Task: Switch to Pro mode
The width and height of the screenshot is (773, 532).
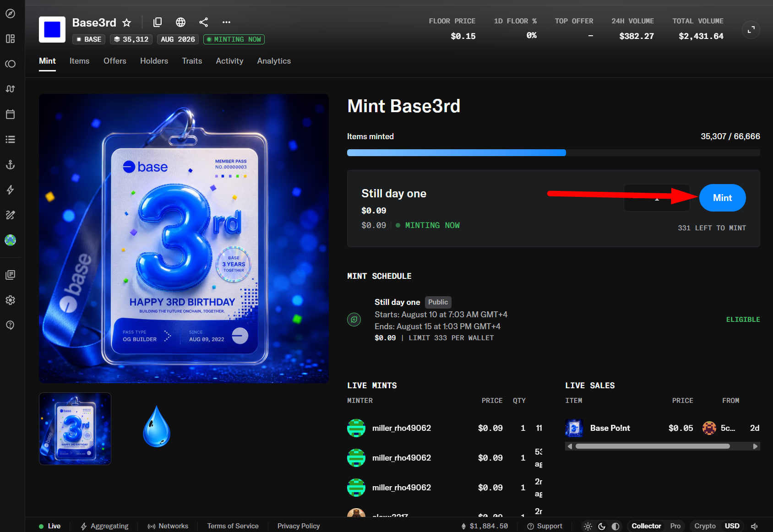Action: point(675,526)
